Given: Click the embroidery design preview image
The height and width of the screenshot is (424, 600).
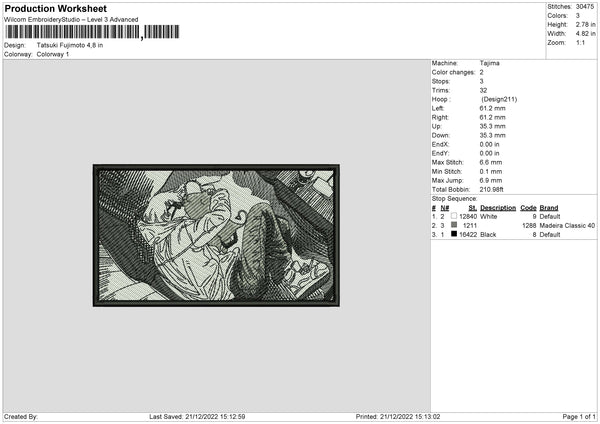Looking at the screenshot, I should pos(216,235).
